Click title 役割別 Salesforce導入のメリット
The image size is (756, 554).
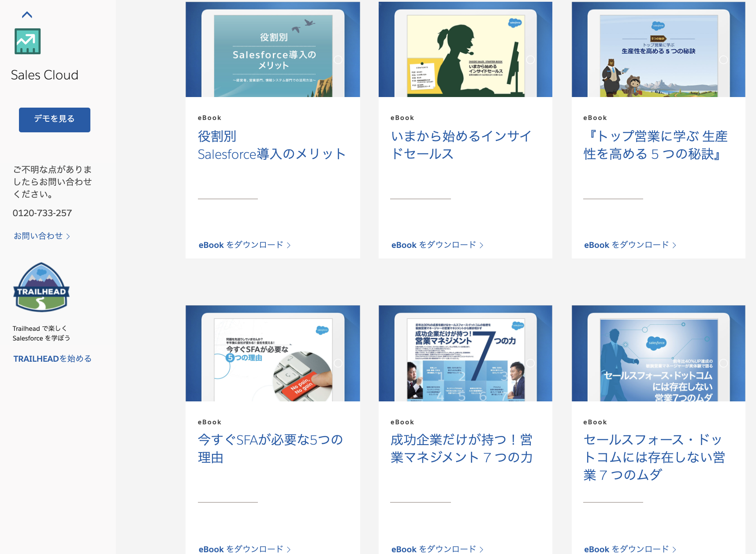272,145
